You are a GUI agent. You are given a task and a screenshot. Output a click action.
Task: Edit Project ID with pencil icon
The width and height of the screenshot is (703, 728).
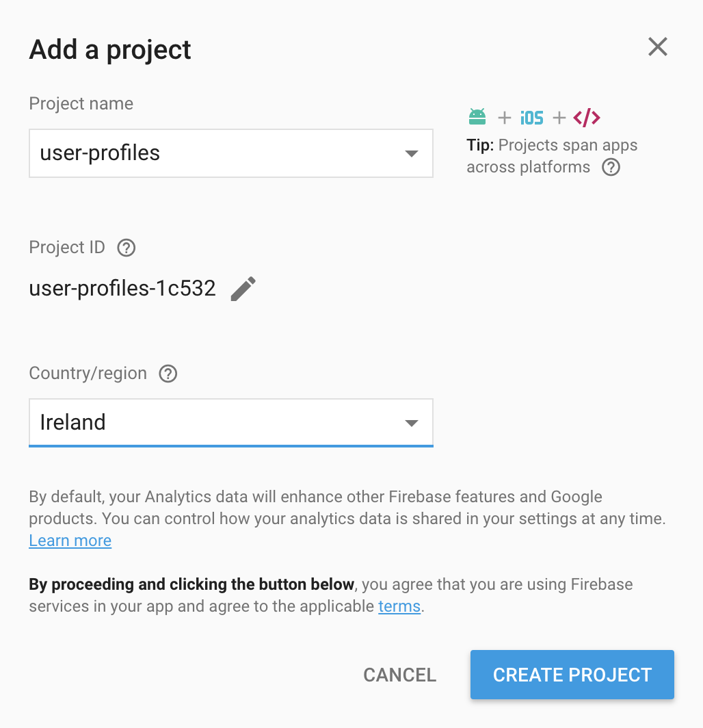pyautogui.click(x=243, y=289)
